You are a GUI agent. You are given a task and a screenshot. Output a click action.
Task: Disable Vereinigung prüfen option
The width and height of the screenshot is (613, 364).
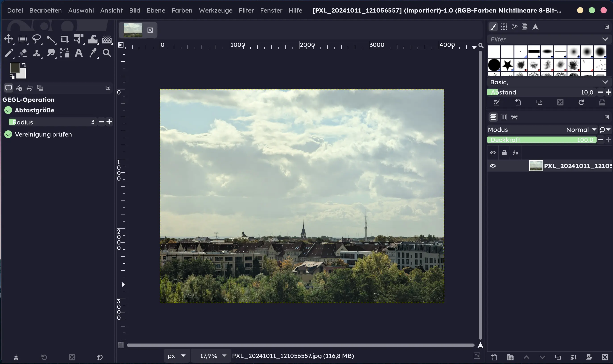8,134
